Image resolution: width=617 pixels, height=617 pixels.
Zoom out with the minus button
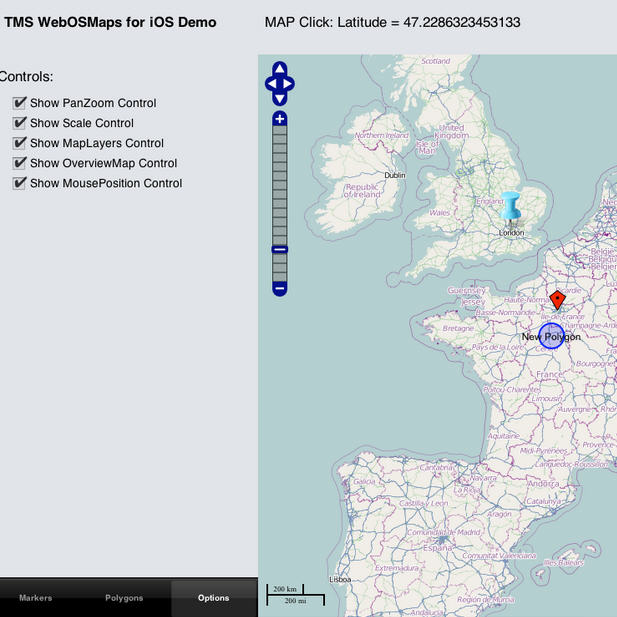click(280, 289)
